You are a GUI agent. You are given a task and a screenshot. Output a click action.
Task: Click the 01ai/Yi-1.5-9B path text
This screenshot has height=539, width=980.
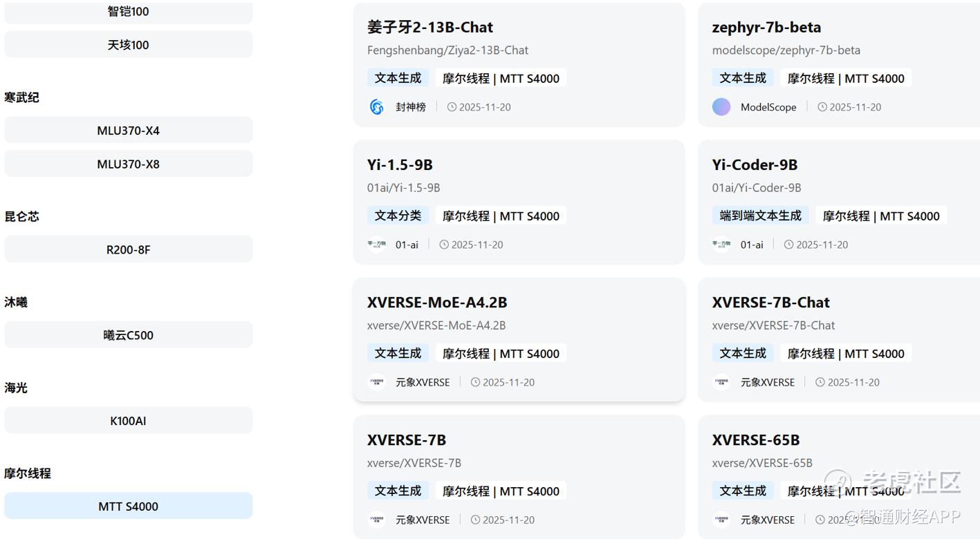[403, 188]
